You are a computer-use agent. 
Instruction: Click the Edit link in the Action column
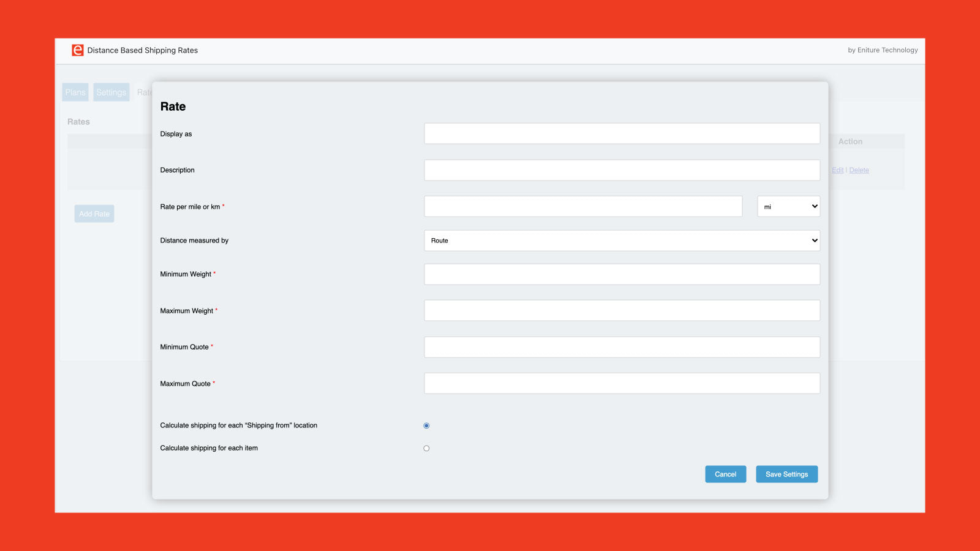[x=837, y=170]
